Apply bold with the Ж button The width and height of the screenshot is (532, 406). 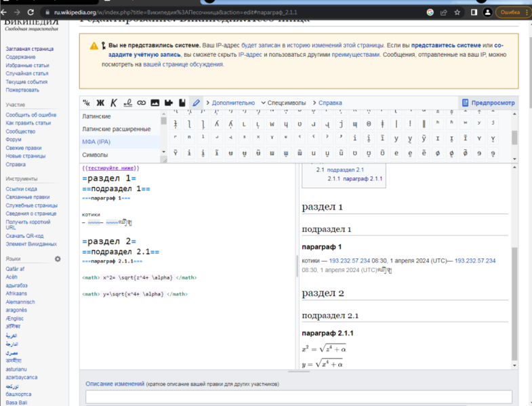[x=100, y=103]
